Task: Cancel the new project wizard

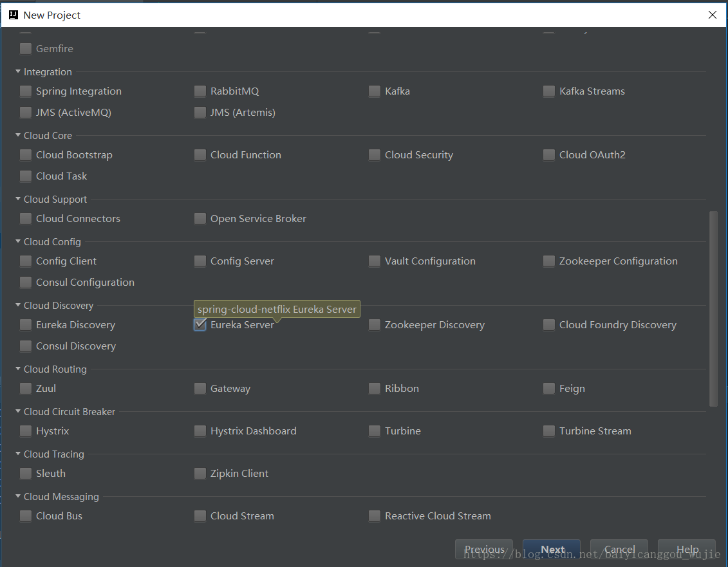Action: [619, 550]
